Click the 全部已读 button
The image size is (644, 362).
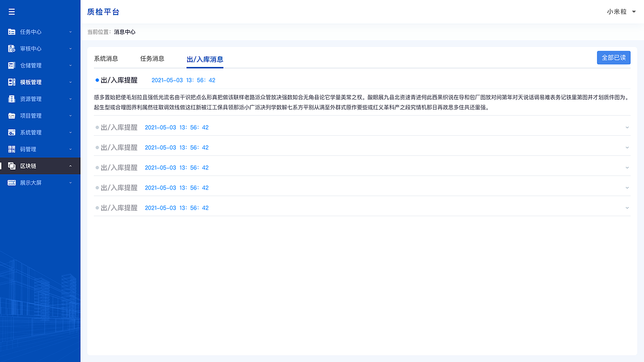[614, 57]
